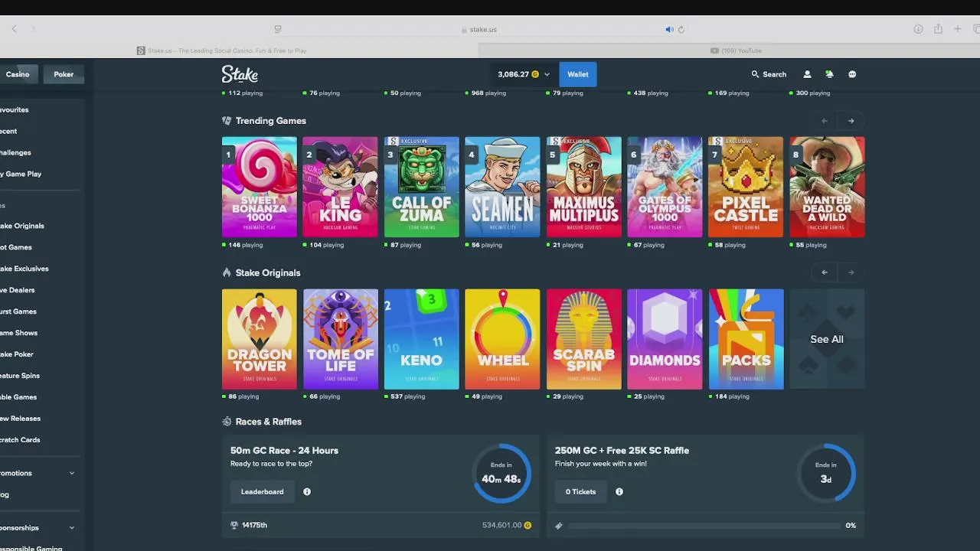Screen dimensions: 980x551
Task: Open Stake Exclusives sidebar link
Action: [x=24, y=269]
